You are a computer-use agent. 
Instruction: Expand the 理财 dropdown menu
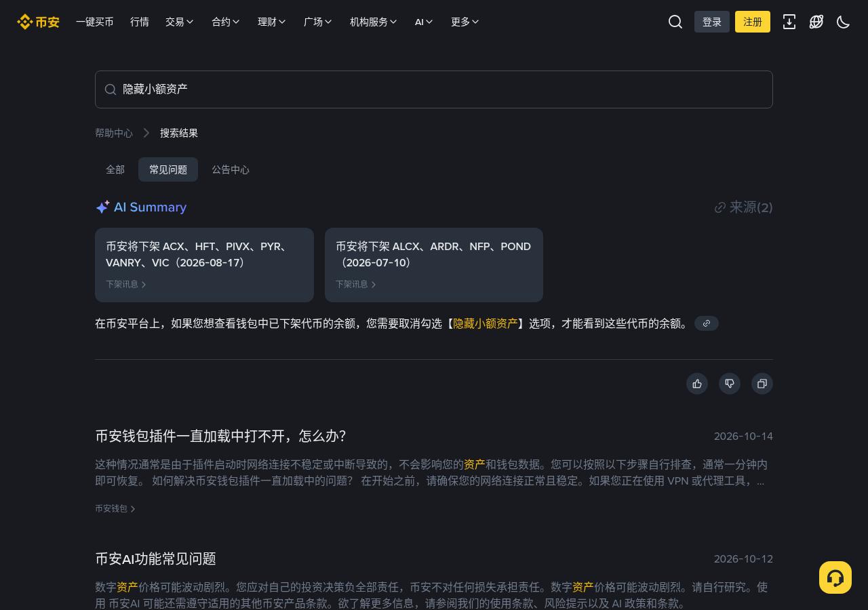point(272,22)
